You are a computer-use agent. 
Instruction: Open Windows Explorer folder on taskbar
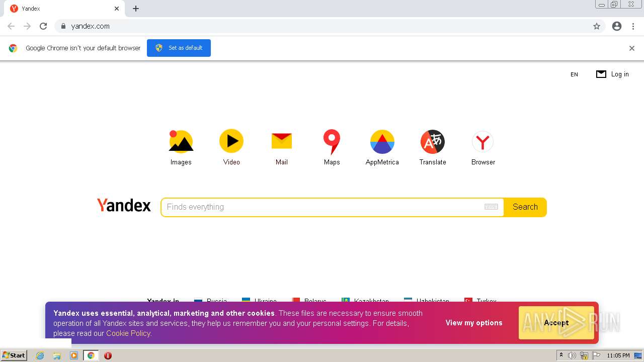coord(57,355)
